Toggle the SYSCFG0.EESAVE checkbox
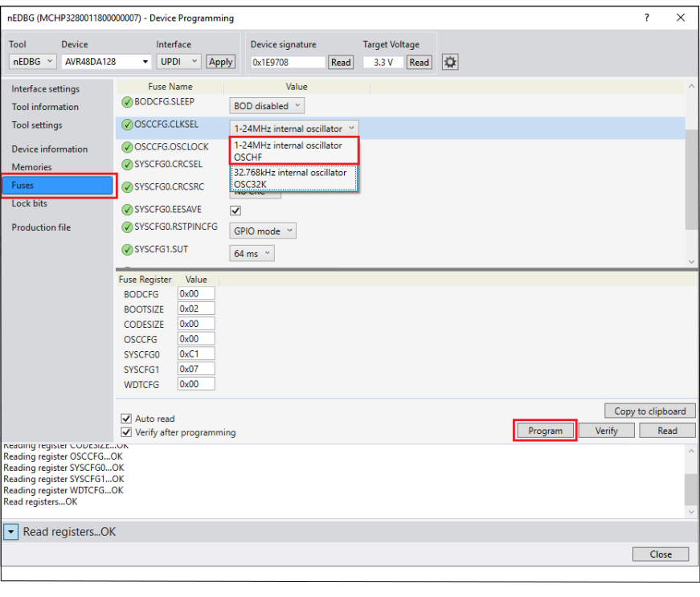Image resolution: width=700 pixels, height=597 pixels. (235, 211)
